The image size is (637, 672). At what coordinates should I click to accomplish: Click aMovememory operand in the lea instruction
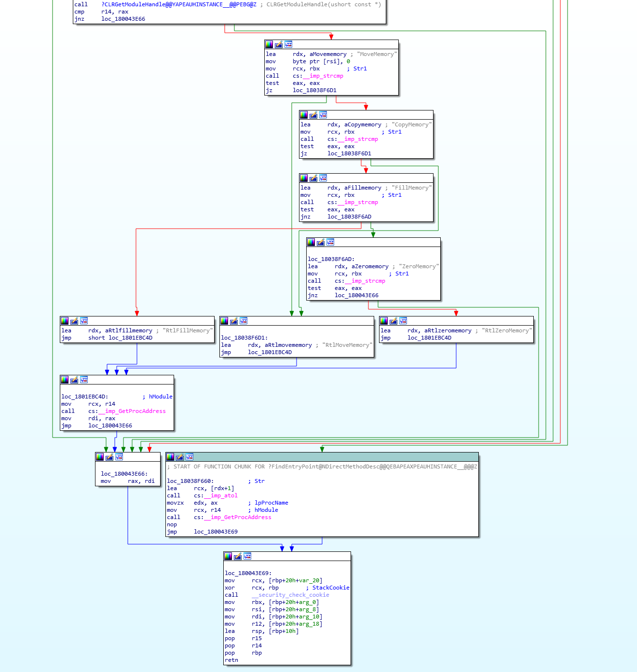point(328,54)
